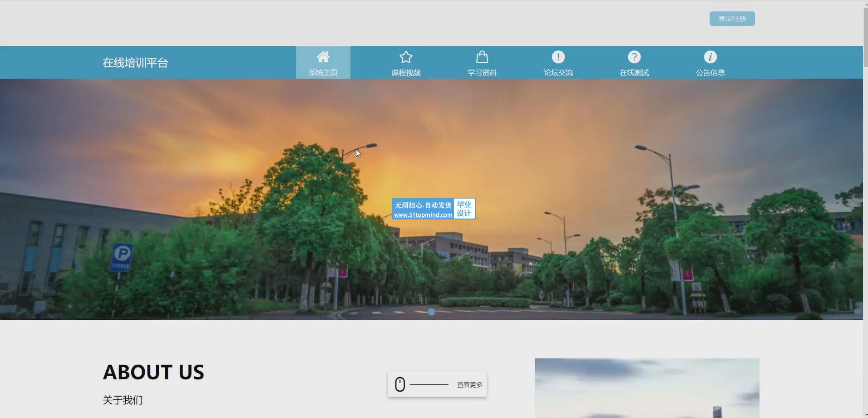868x418 pixels.
Task: Click the 关于我们 subtitle text
Action: pyautogui.click(x=123, y=400)
